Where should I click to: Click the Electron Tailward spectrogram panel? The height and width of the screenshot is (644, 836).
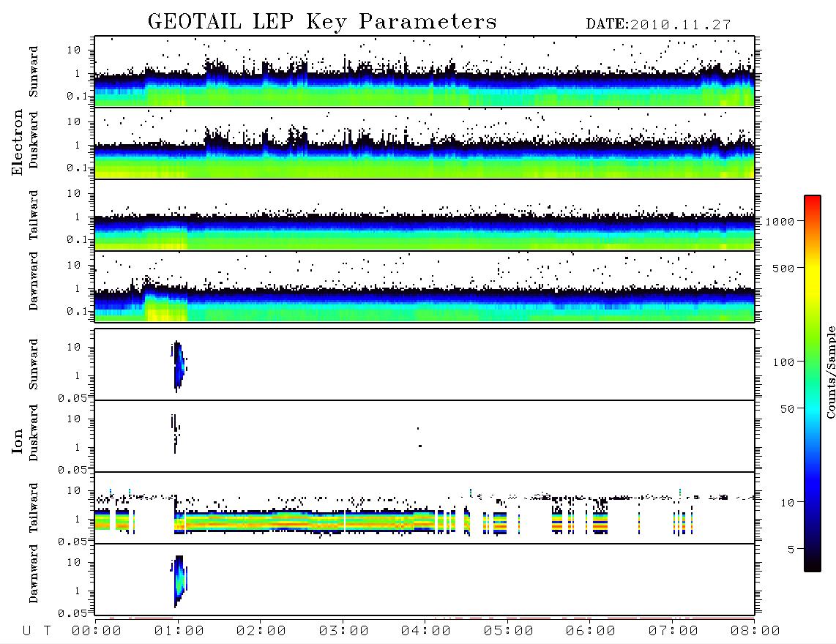coord(425,215)
